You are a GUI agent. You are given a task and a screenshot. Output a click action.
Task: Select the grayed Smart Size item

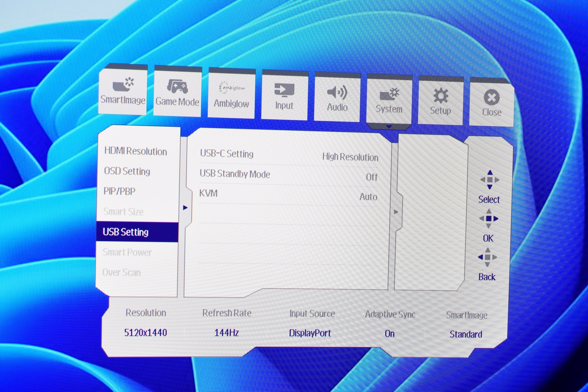coord(123,212)
